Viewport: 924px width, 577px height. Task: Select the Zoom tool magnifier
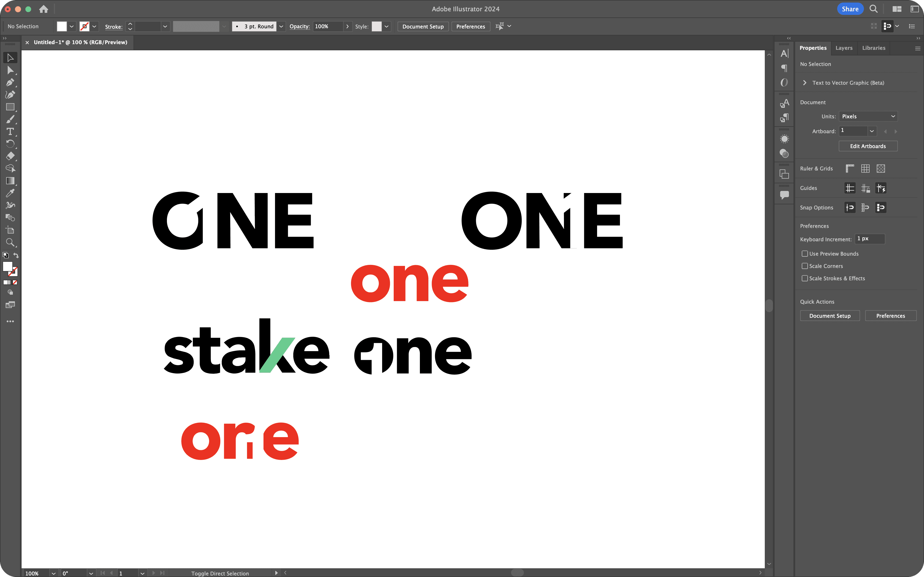10,242
